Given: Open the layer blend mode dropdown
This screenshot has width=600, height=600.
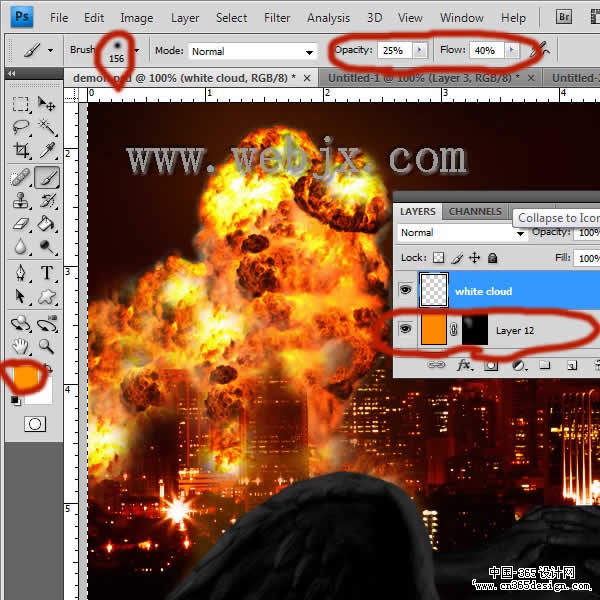Looking at the screenshot, I should tap(462, 233).
